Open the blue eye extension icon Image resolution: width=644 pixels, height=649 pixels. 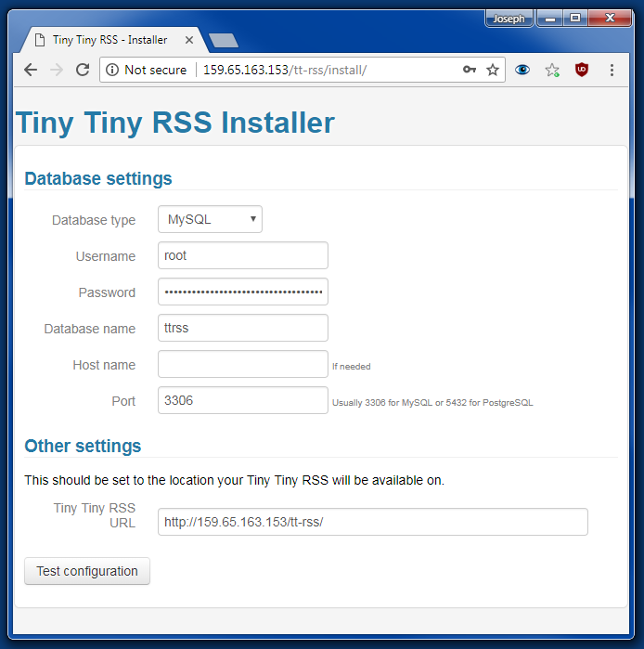[x=522, y=70]
